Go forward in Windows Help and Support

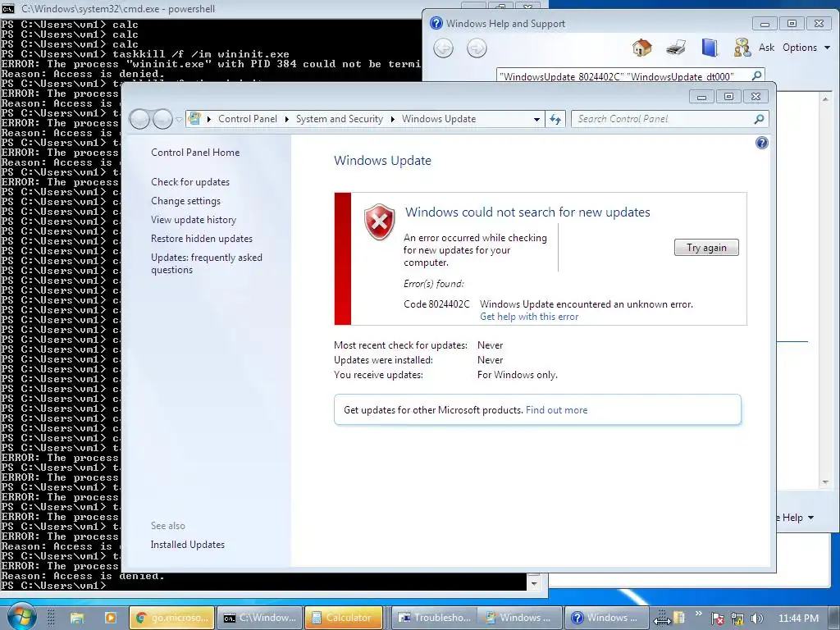point(477,48)
